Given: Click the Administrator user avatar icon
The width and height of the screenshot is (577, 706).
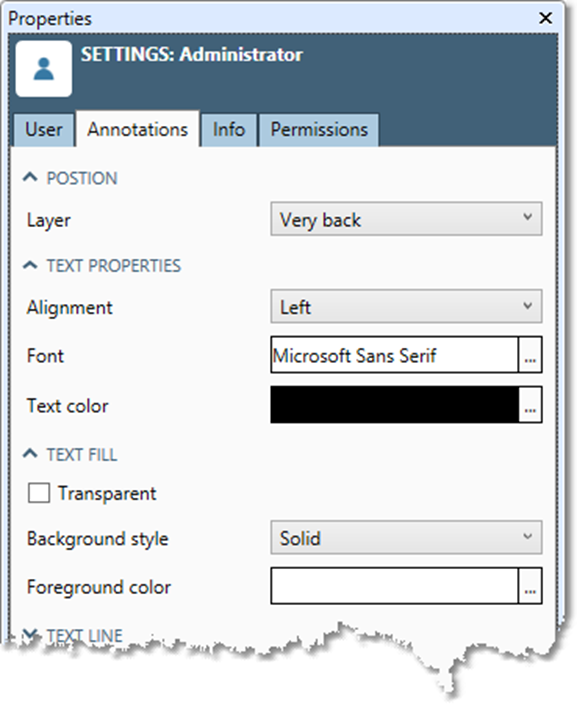Looking at the screenshot, I should [x=44, y=69].
